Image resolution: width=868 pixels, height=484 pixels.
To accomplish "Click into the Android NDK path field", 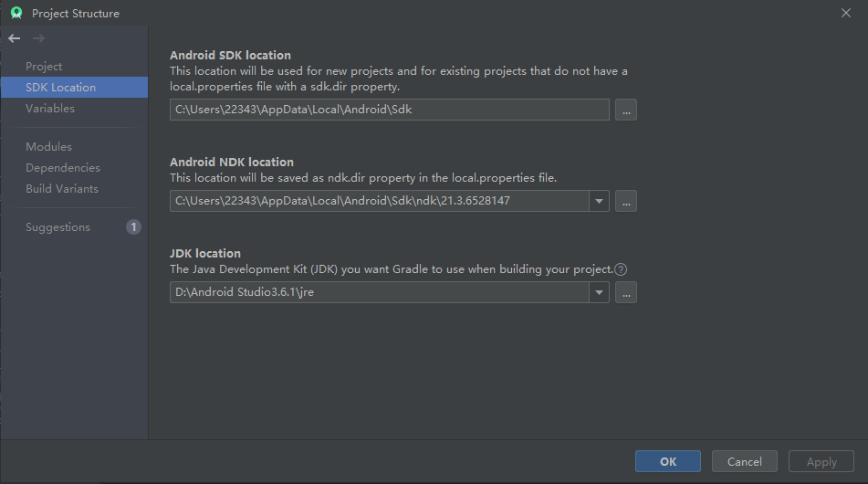I will [379, 201].
